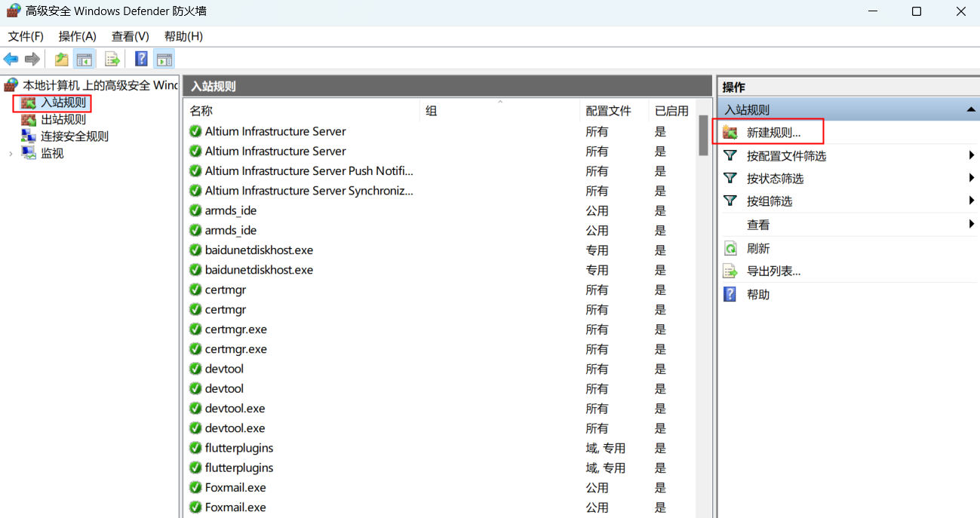Click the blue Help question mark toolbar icon
The width and height of the screenshot is (980, 518).
(141, 59)
